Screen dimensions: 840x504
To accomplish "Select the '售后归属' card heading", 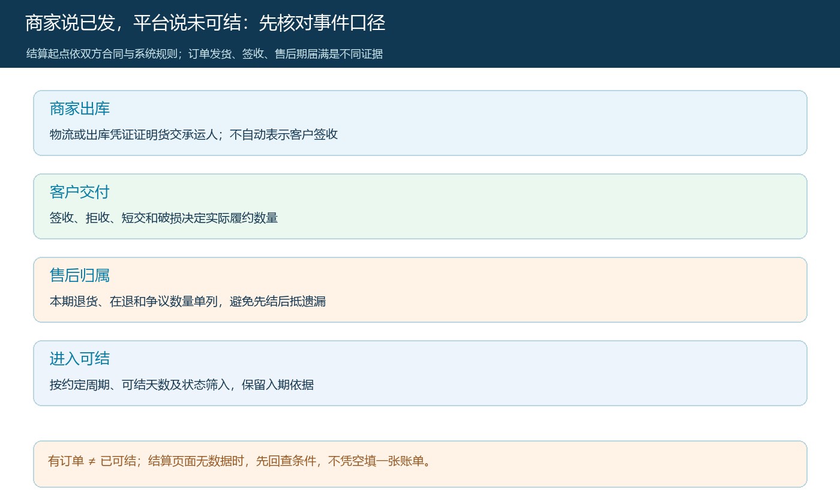I will [x=80, y=275].
